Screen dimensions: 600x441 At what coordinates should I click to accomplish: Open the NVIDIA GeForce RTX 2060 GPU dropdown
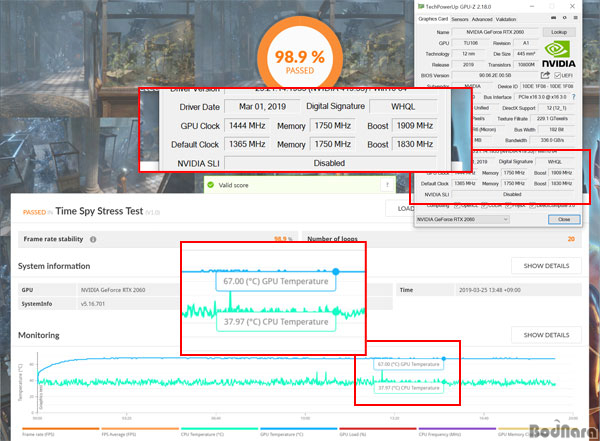[x=463, y=219]
